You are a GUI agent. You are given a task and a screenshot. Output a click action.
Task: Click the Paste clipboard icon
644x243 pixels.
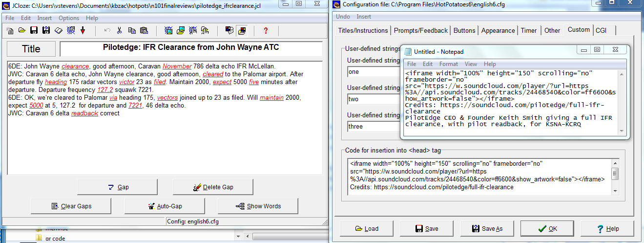[144, 31]
